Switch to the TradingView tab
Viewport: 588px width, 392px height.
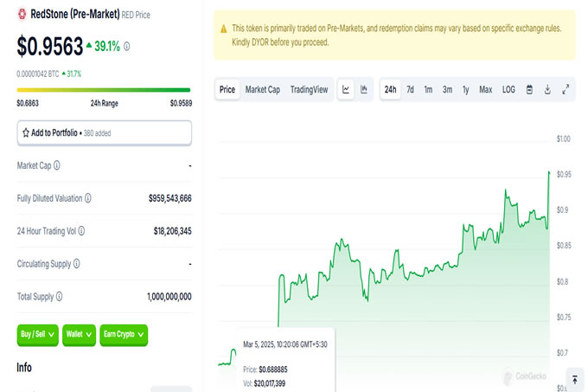pyautogui.click(x=309, y=89)
